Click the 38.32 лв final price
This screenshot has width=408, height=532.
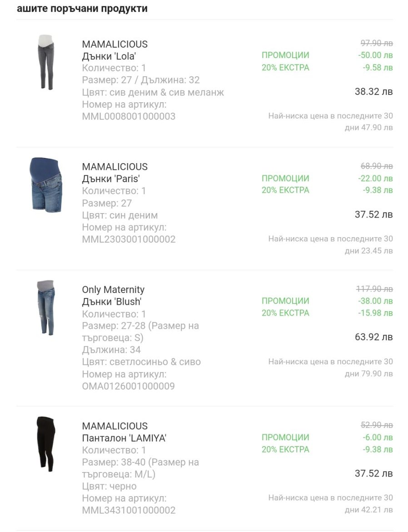373,92
